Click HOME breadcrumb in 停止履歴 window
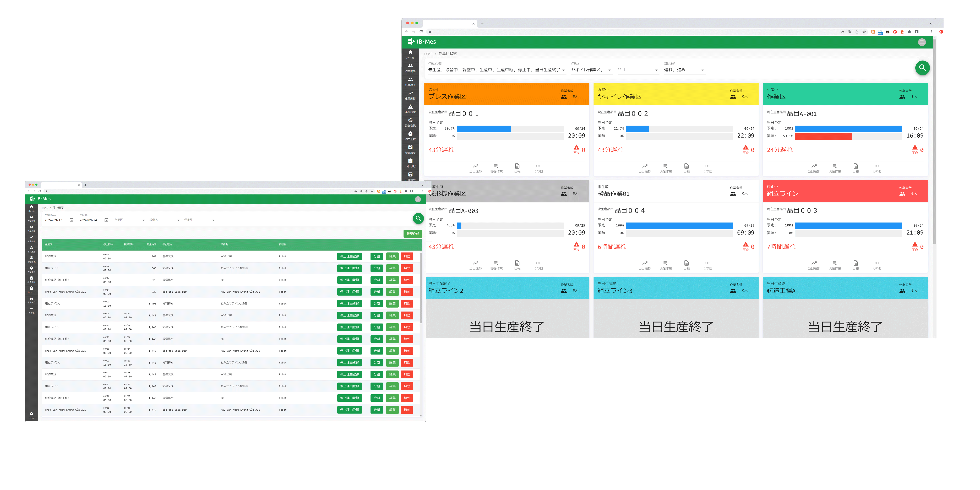This screenshot has height=490, width=980. (45, 208)
